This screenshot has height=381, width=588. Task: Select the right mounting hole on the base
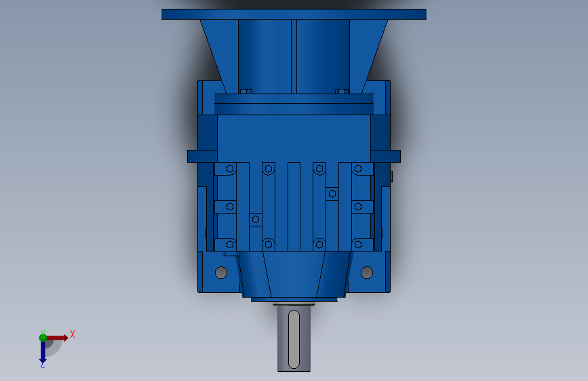[x=367, y=273]
